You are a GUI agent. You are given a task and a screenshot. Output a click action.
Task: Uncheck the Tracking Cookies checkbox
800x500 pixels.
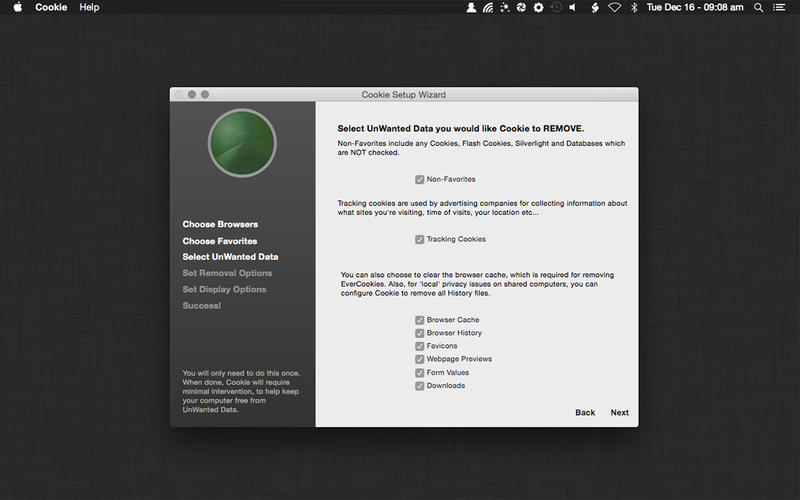[x=419, y=239]
